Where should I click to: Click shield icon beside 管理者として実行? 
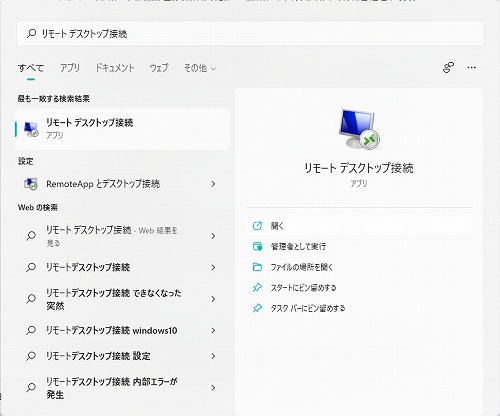[x=257, y=246]
